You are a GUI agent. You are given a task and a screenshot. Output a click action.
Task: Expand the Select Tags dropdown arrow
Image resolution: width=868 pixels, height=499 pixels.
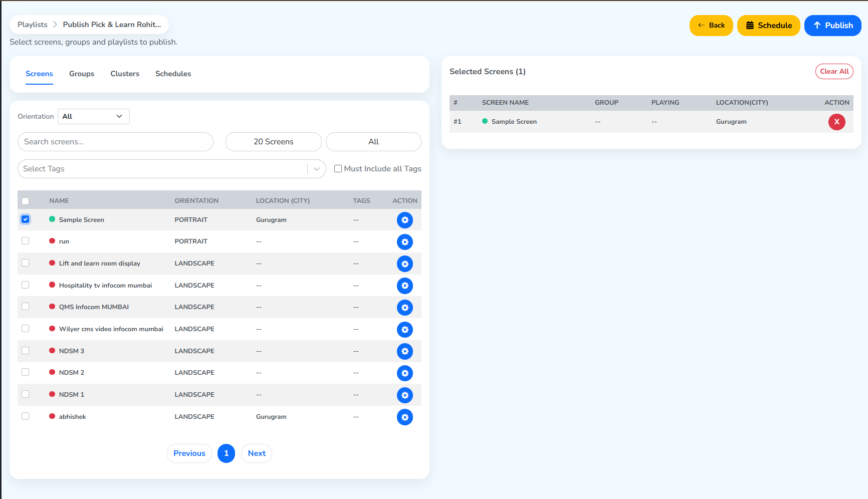tap(317, 169)
